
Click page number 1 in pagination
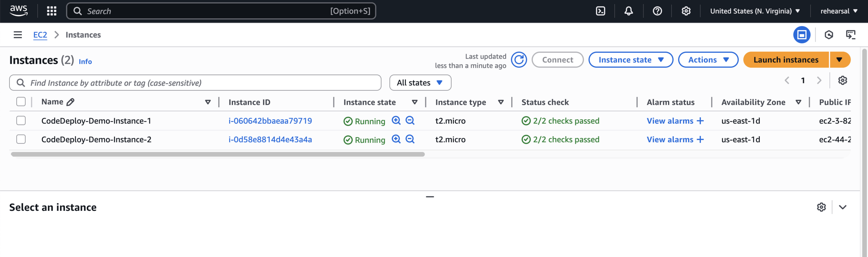click(803, 80)
